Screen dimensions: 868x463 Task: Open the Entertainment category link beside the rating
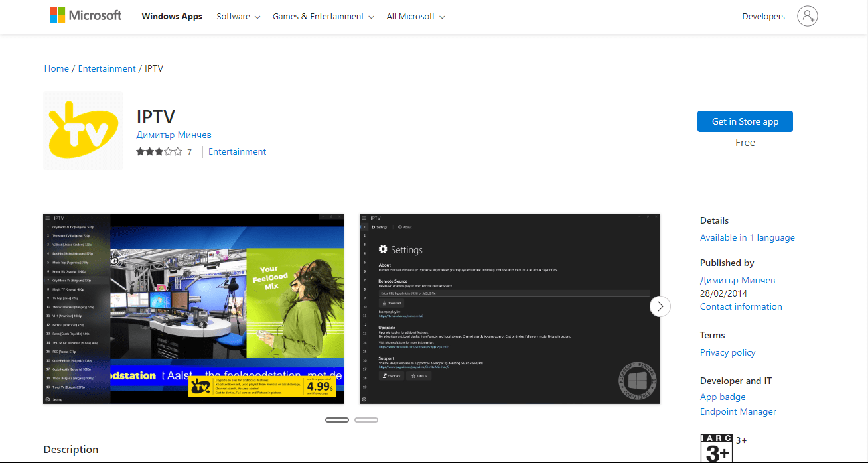click(x=237, y=151)
